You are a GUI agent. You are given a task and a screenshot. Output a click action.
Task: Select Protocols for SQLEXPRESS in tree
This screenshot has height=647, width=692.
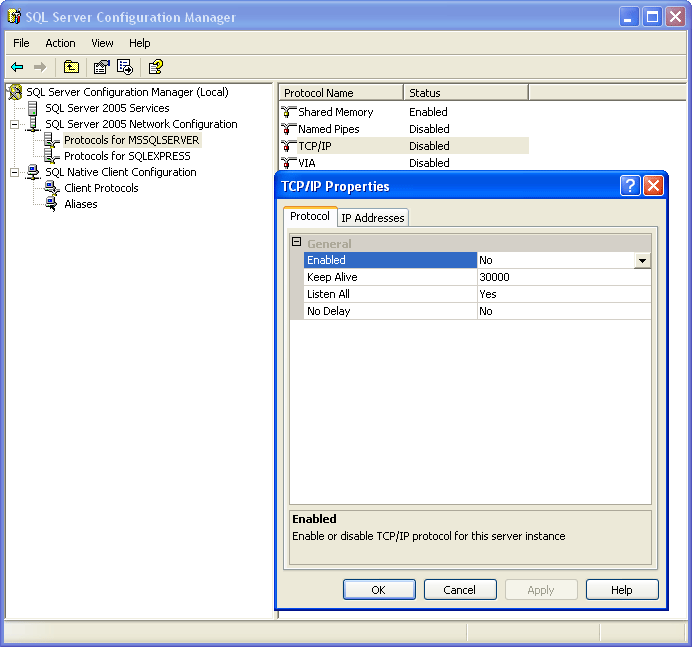coord(127,156)
